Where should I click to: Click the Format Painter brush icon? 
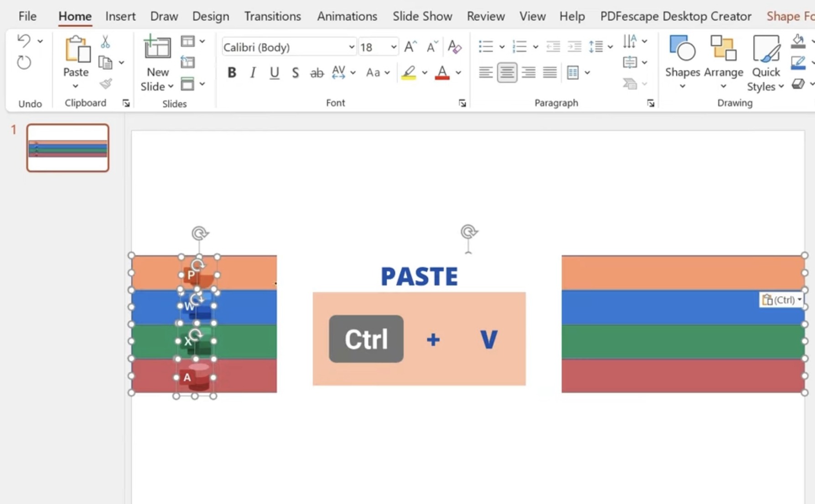pos(106,83)
